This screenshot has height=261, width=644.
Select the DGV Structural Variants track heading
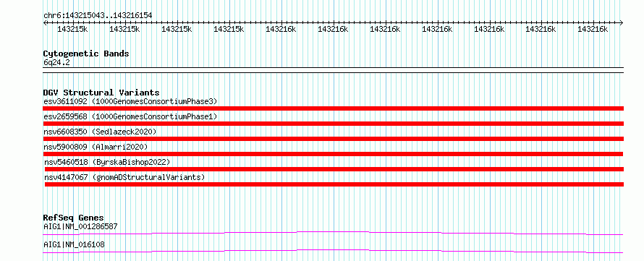[101, 93]
